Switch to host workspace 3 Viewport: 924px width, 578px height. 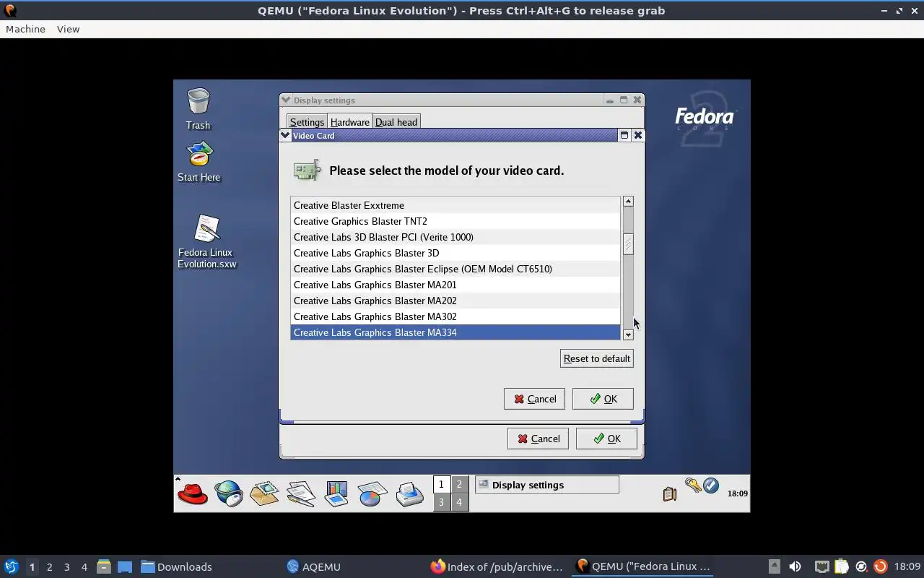pyautogui.click(x=66, y=566)
